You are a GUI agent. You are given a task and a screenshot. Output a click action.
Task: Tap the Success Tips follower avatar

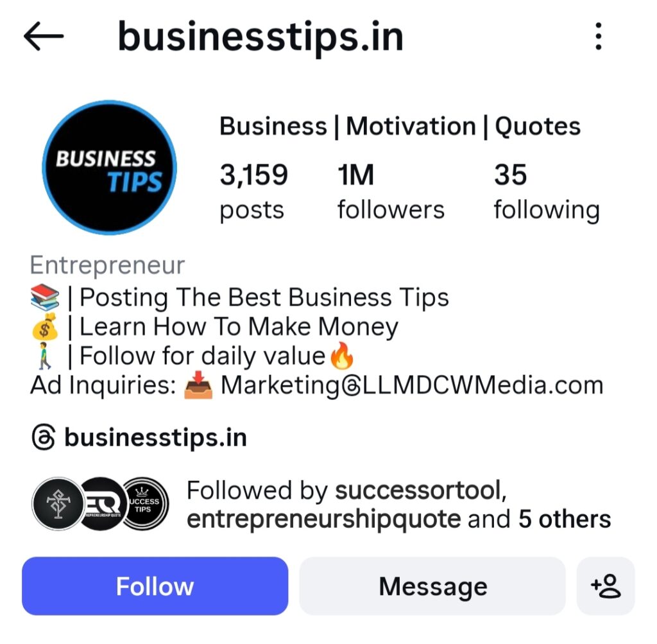(144, 504)
